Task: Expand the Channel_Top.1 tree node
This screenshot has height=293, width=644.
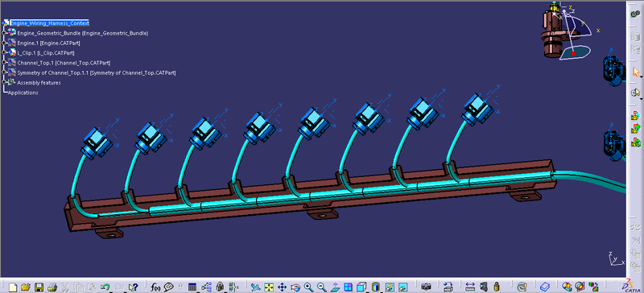Action: tap(4, 63)
